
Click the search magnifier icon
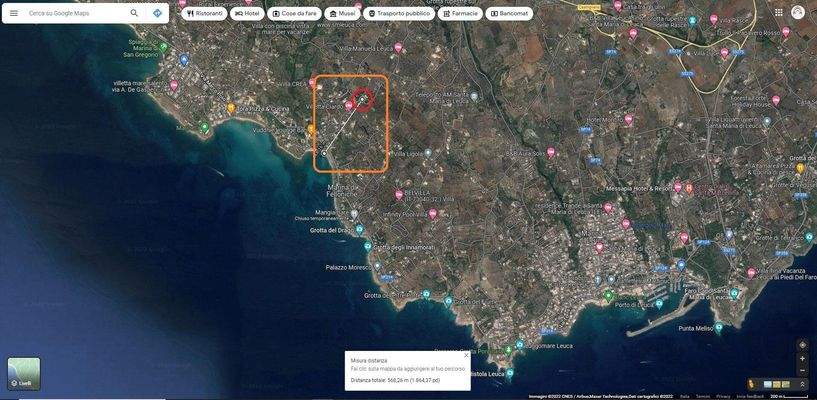(x=134, y=13)
